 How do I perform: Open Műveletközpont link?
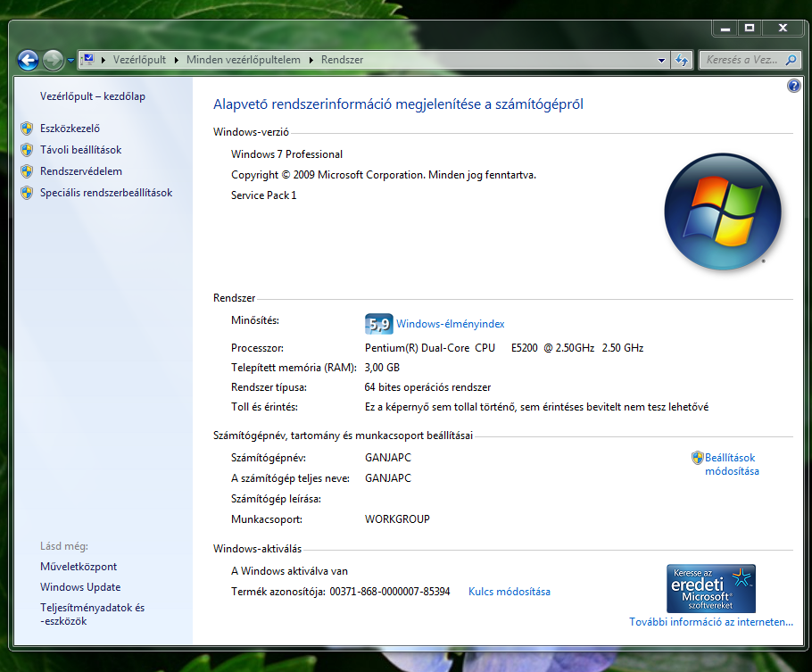click(x=79, y=567)
